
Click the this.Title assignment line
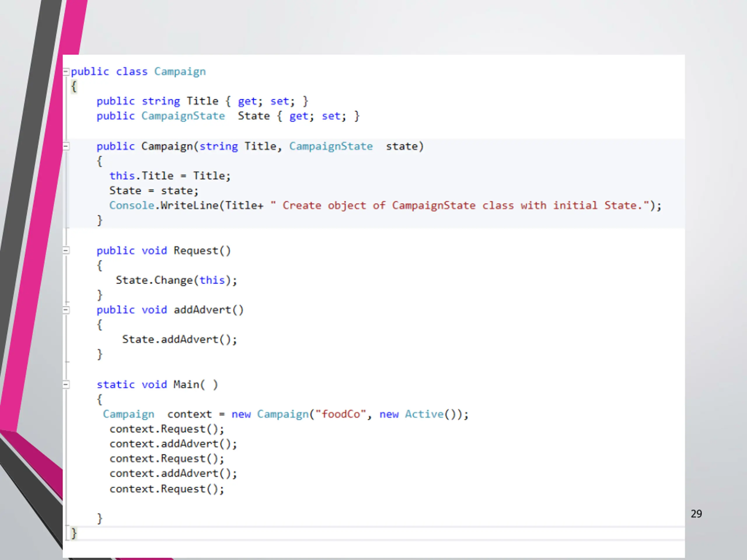tap(170, 176)
